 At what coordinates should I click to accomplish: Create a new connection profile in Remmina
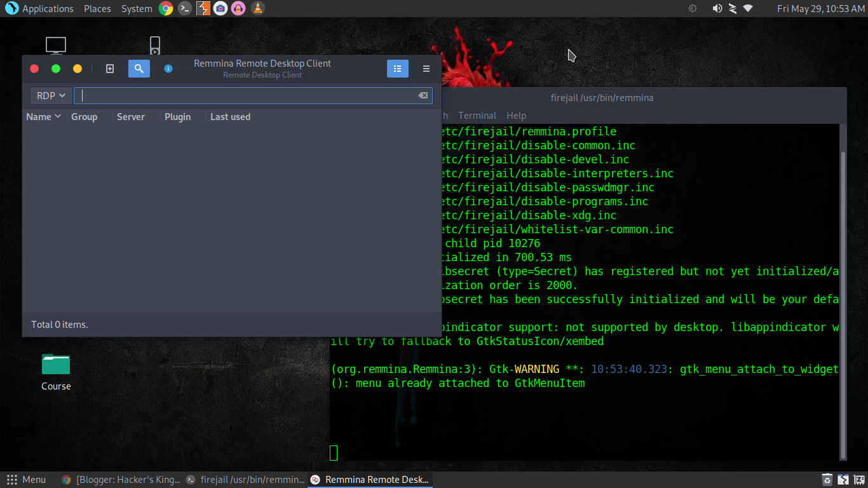(109, 68)
